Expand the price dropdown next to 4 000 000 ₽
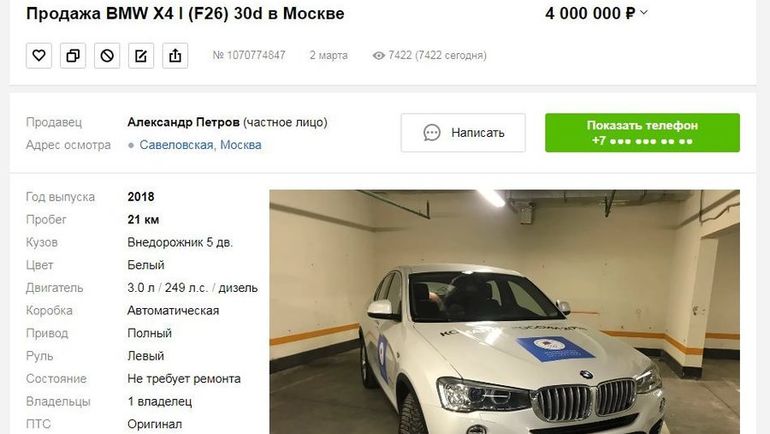Screen dimensions: 770x434 click(644, 13)
